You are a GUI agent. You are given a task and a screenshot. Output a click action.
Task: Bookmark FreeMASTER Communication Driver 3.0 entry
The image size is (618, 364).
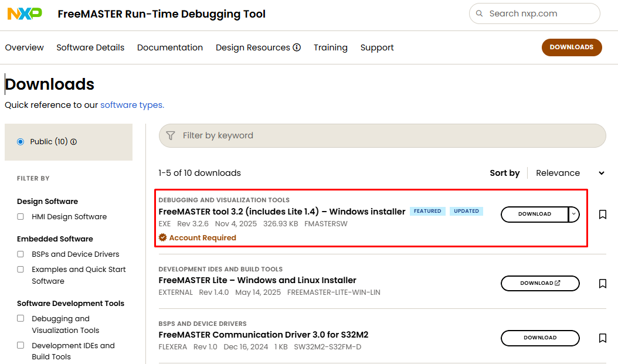click(602, 338)
